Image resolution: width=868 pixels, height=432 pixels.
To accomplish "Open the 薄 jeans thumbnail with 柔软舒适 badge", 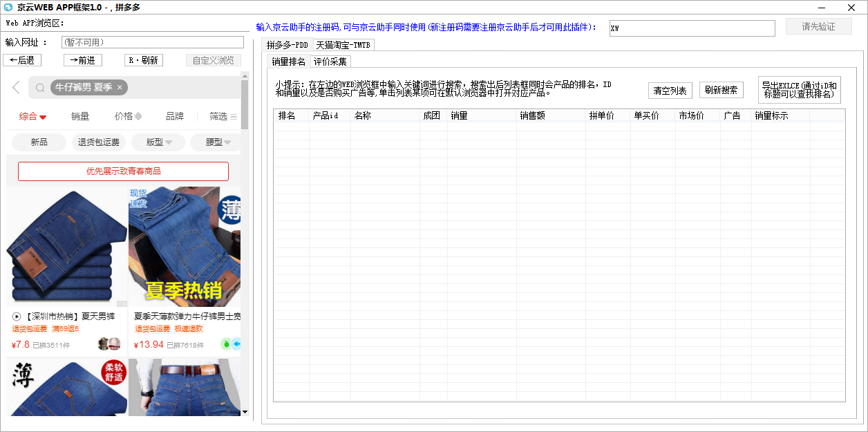I will click(x=66, y=387).
